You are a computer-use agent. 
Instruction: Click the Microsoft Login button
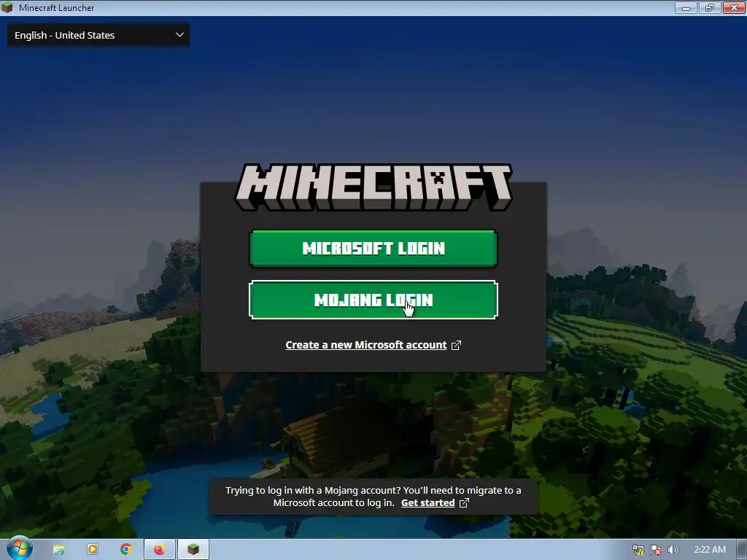pos(373,248)
